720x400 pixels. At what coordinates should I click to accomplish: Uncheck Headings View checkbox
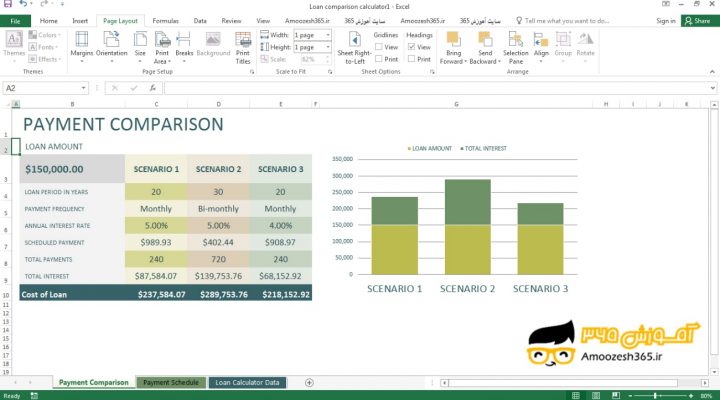pos(411,47)
